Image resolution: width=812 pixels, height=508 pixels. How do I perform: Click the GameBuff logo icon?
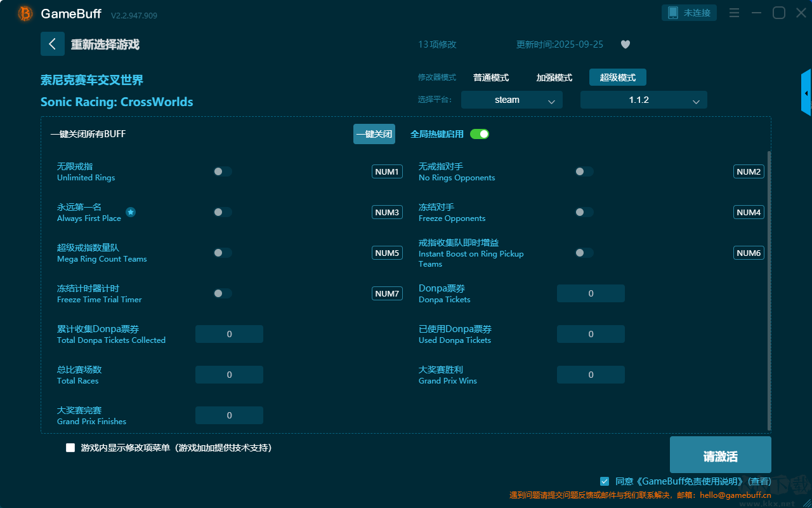pyautogui.click(x=25, y=13)
